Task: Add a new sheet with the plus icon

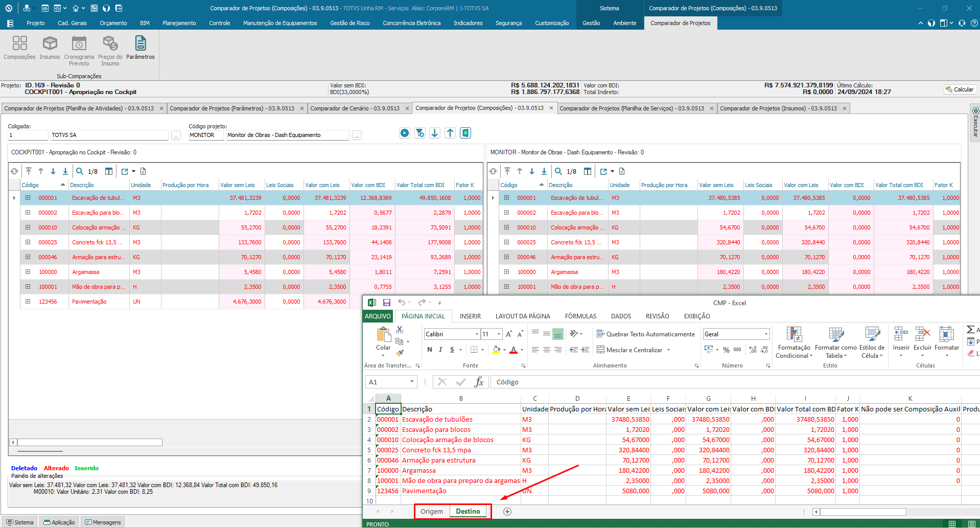Action: (507, 512)
